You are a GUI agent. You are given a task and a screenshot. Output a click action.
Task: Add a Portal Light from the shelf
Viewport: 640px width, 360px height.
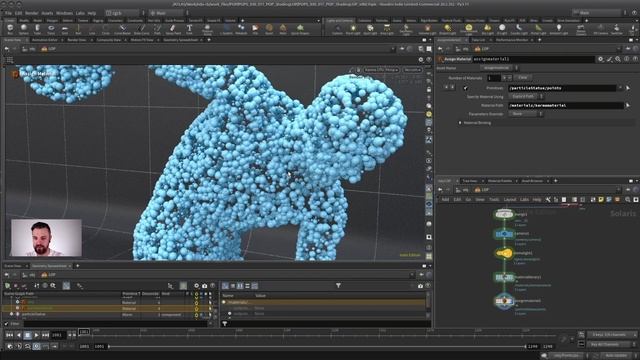539,29
